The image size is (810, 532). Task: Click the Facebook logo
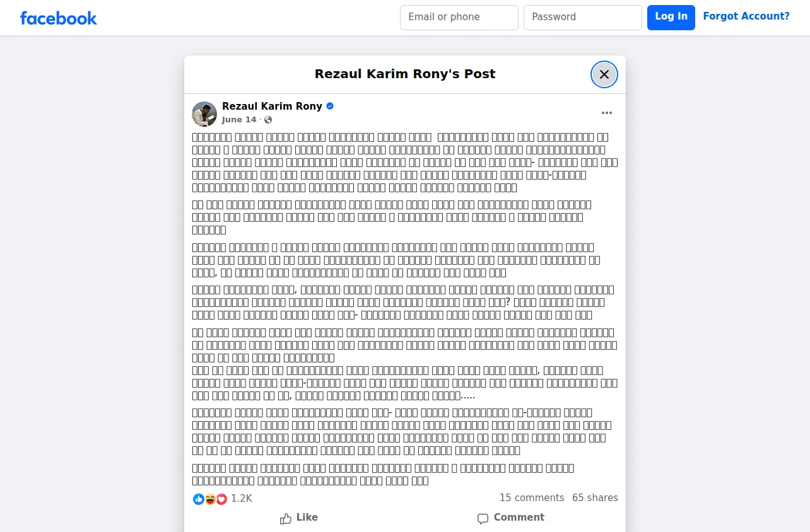point(59,18)
